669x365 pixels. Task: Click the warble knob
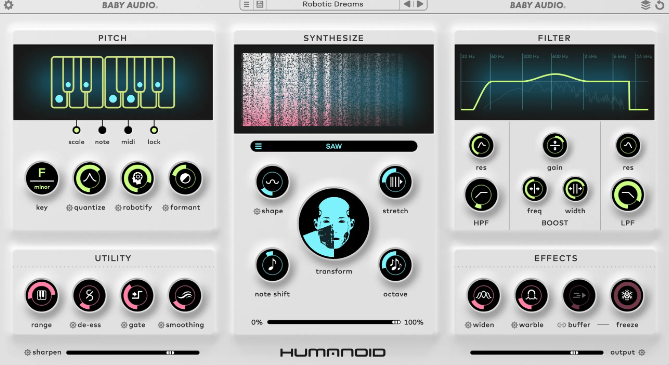click(x=531, y=295)
